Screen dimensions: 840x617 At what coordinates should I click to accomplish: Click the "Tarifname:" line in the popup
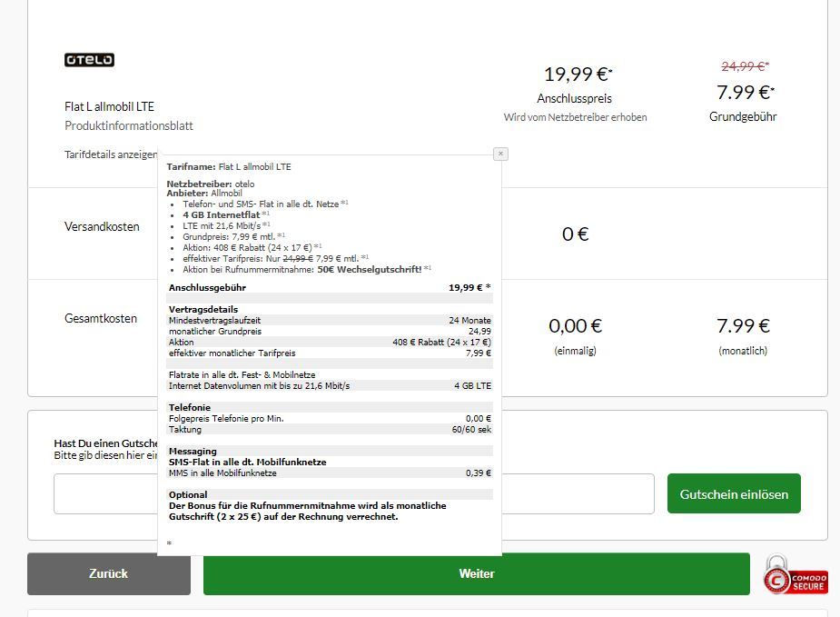(x=229, y=166)
